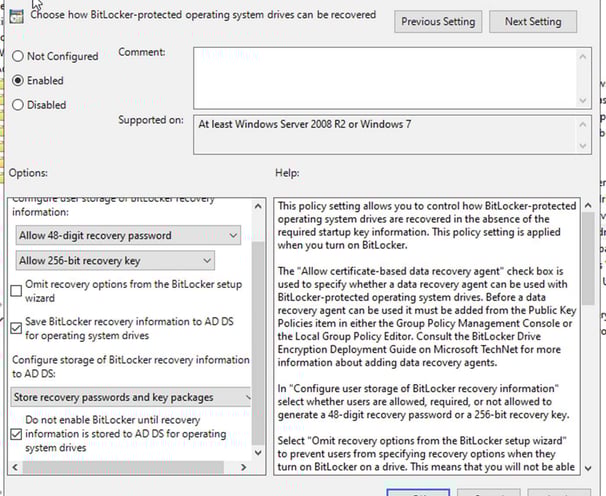Viewport: 606px width, 496px height.
Task: Toggle Do not enable BitLocker until recovery stored
Action: tap(16, 434)
